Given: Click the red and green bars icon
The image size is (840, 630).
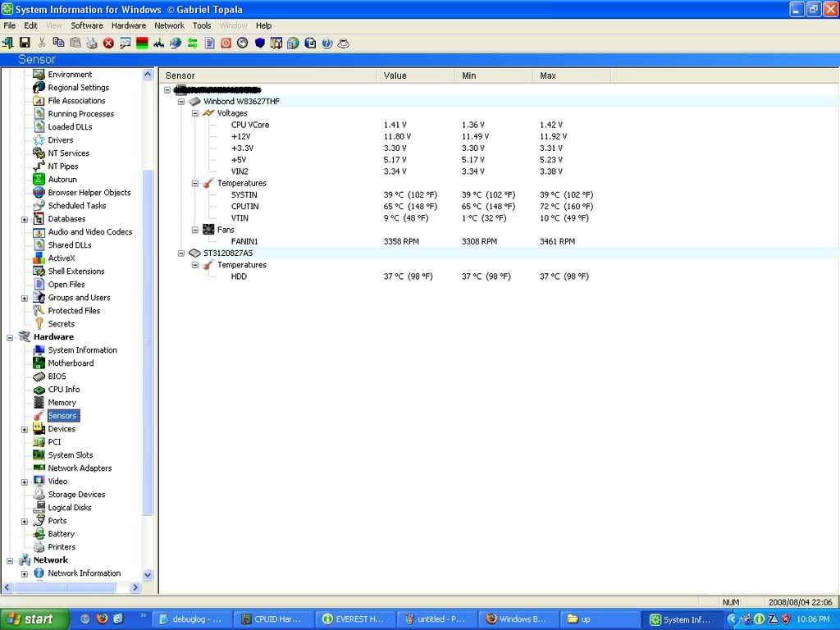Looking at the screenshot, I should (x=142, y=43).
